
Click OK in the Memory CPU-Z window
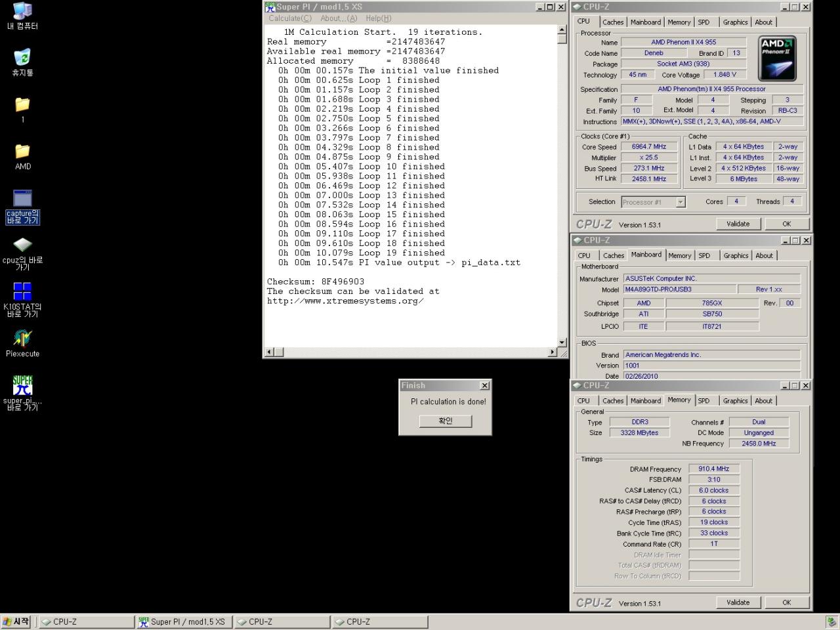[786, 602]
